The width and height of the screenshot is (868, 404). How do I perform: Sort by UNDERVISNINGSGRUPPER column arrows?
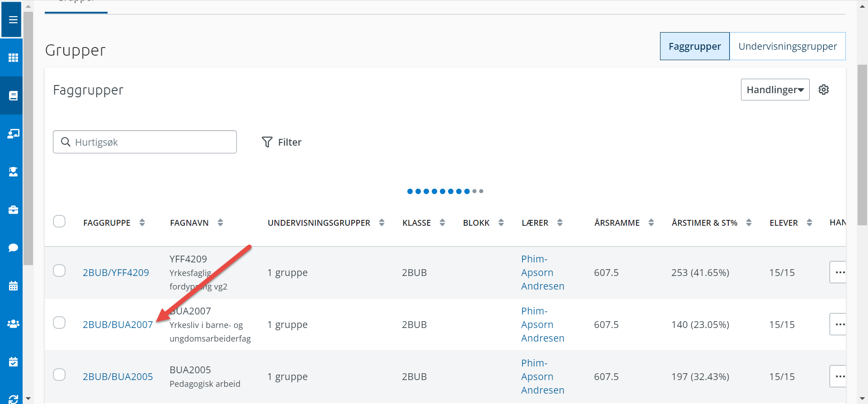click(382, 223)
